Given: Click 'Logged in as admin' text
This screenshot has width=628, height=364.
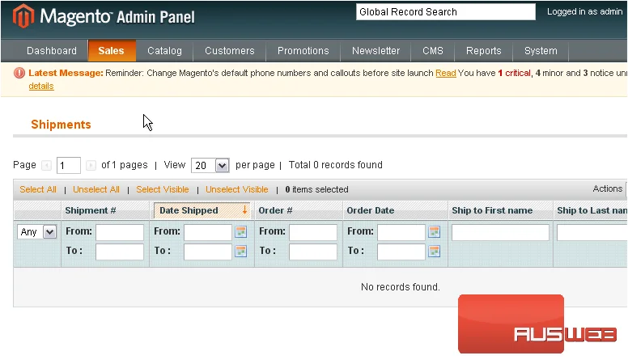Looking at the screenshot, I should click(x=585, y=11).
